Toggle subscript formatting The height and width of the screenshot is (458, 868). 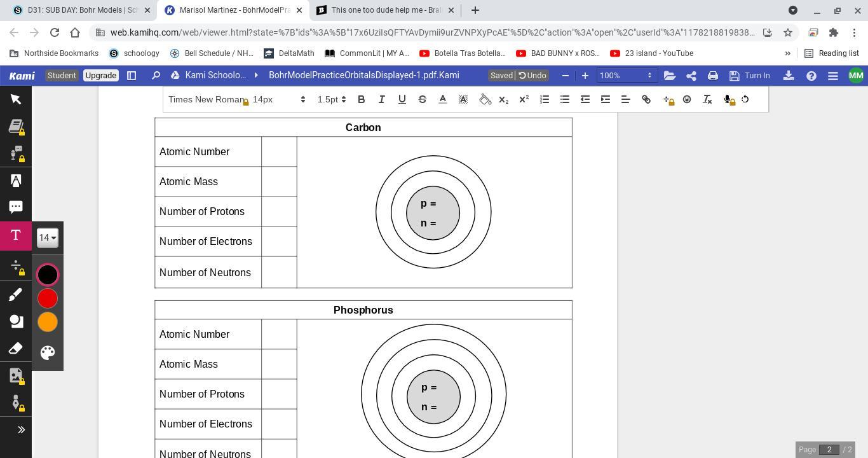click(x=503, y=99)
